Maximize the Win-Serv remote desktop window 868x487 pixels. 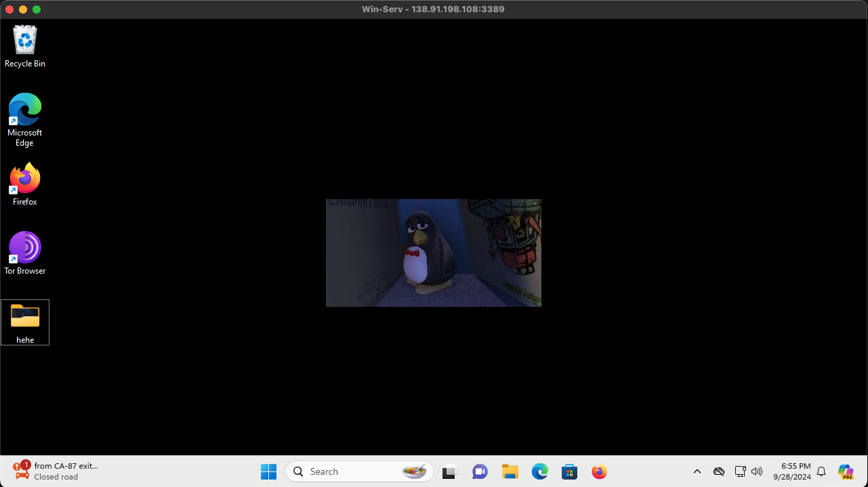tap(37, 9)
